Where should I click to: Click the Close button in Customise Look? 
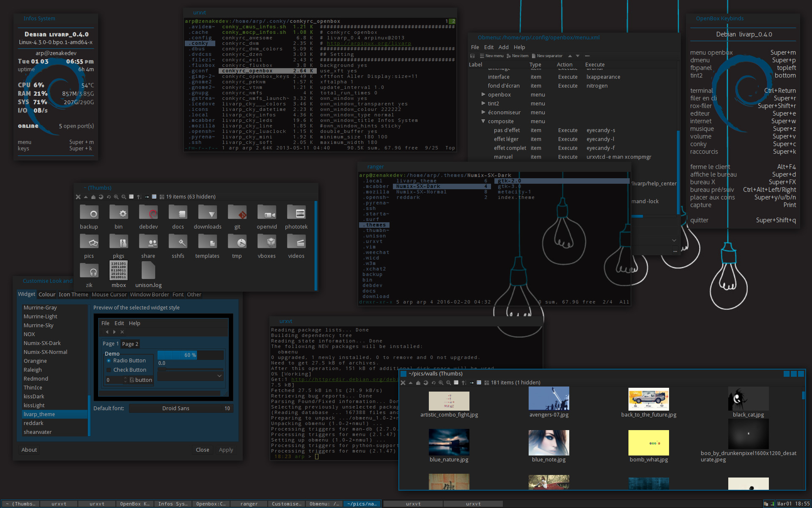[x=203, y=450]
